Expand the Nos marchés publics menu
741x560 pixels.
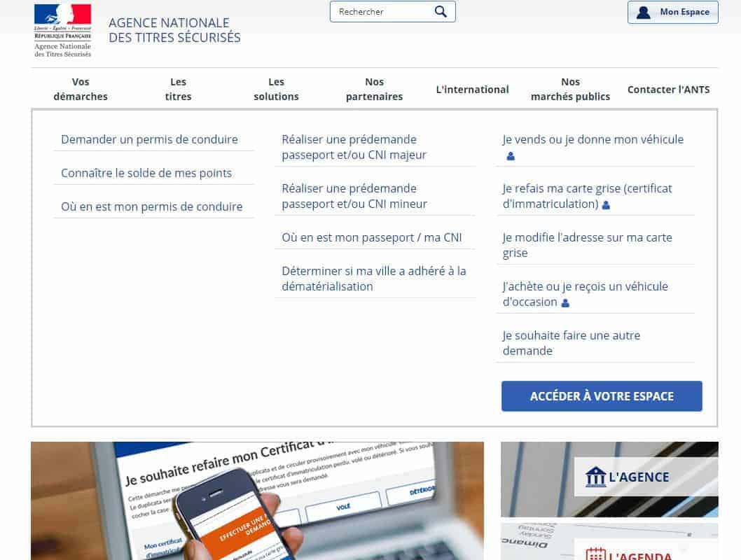[570, 90]
